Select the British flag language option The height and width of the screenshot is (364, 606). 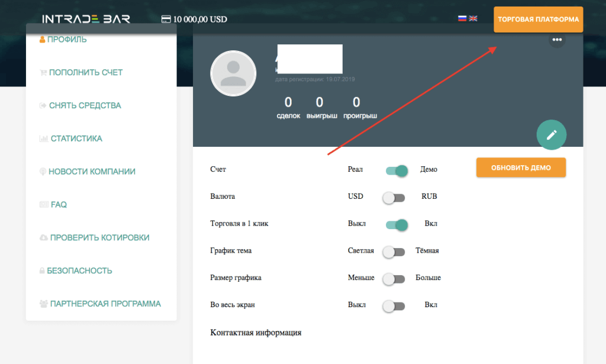(473, 18)
